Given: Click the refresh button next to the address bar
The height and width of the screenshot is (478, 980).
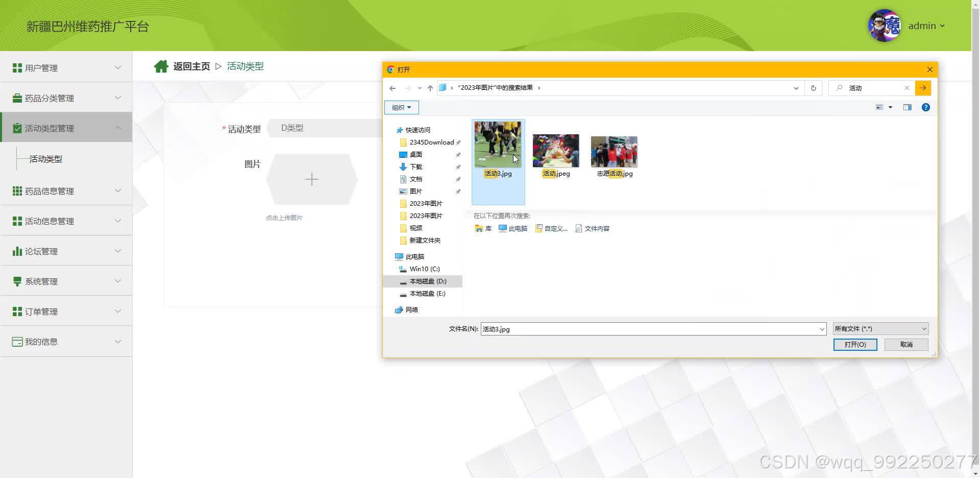Looking at the screenshot, I should (x=814, y=88).
